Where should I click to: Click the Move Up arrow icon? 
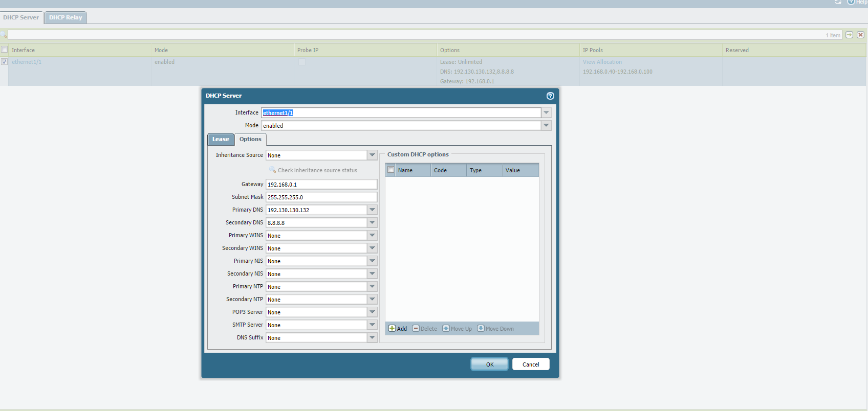(446, 328)
